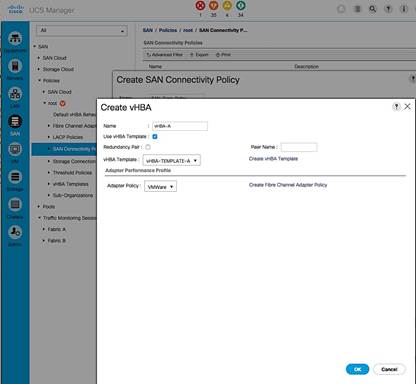The width and height of the screenshot is (416, 384).
Task: Click the Cancel button
Action: pyautogui.click(x=389, y=369)
